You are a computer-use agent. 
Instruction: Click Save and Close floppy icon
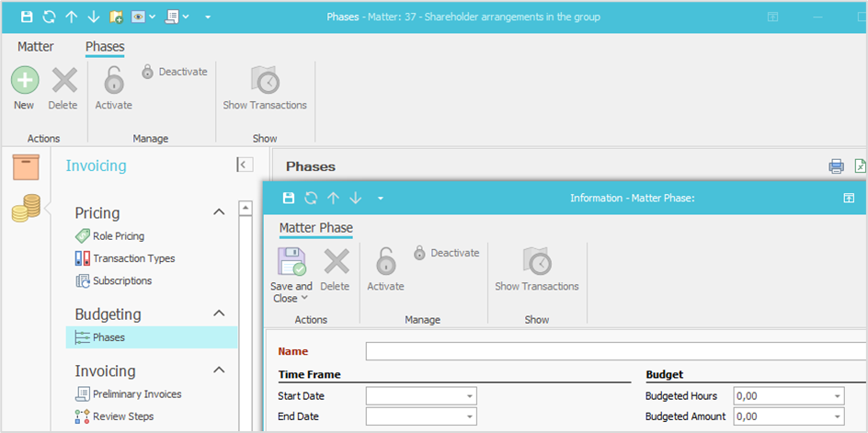(291, 262)
